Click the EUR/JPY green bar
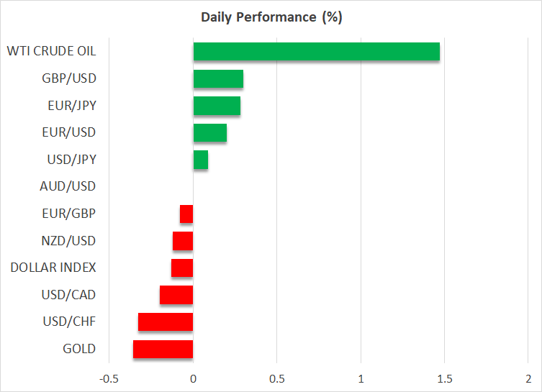This screenshot has width=542, height=392. point(217,106)
